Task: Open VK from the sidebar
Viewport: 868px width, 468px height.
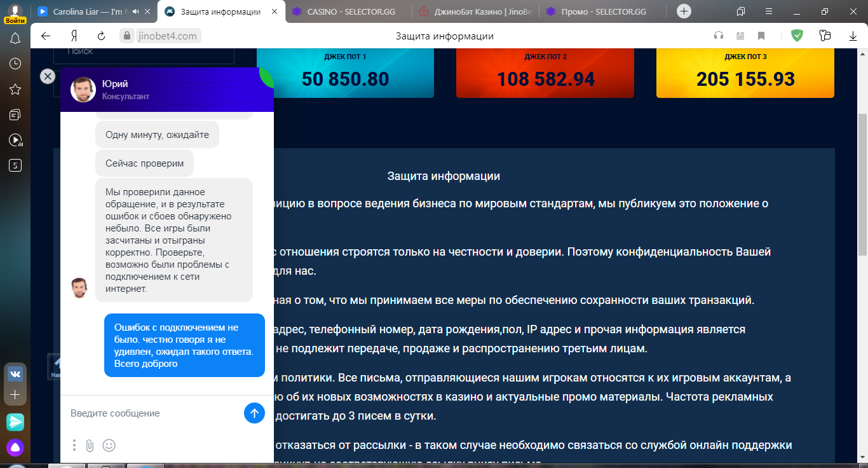Action: [x=14, y=375]
